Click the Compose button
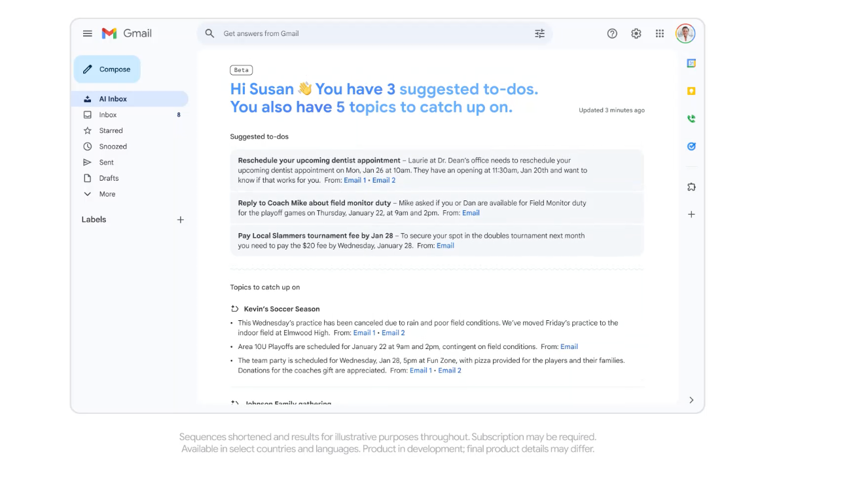The image size is (868, 499). [x=107, y=69]
